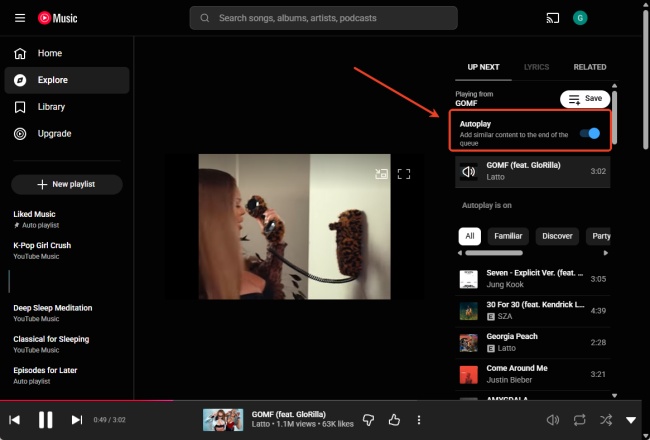
Task: Open Upgrade in sidebar
Action: click(x=67, y=134)
